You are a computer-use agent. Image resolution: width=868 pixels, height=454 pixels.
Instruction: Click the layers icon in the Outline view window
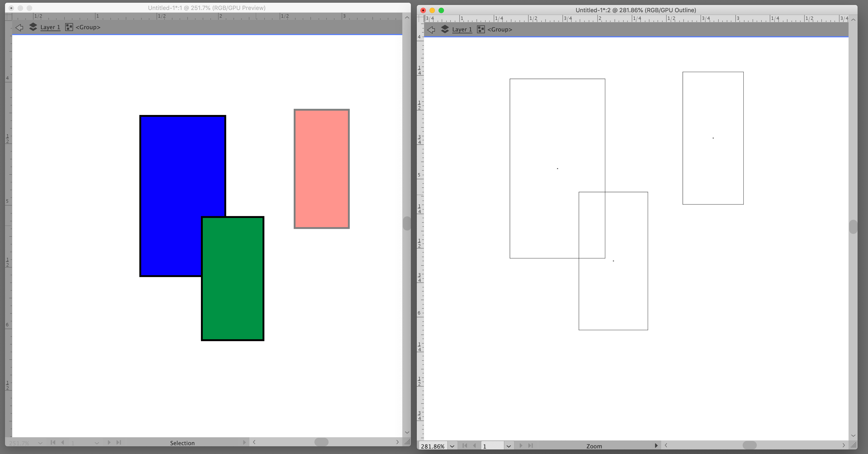point(445,29)
